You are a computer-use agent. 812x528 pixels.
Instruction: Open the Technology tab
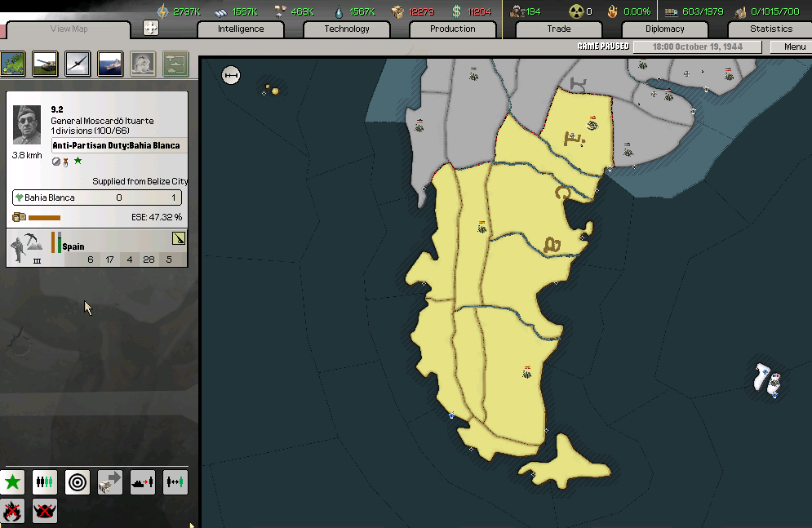[347, 29]
